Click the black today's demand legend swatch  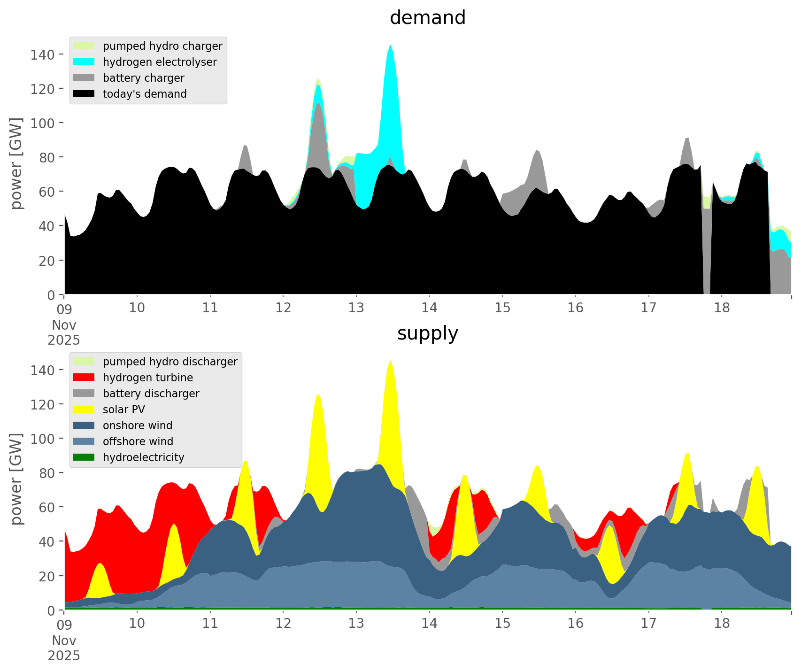(x=84, y=94)
